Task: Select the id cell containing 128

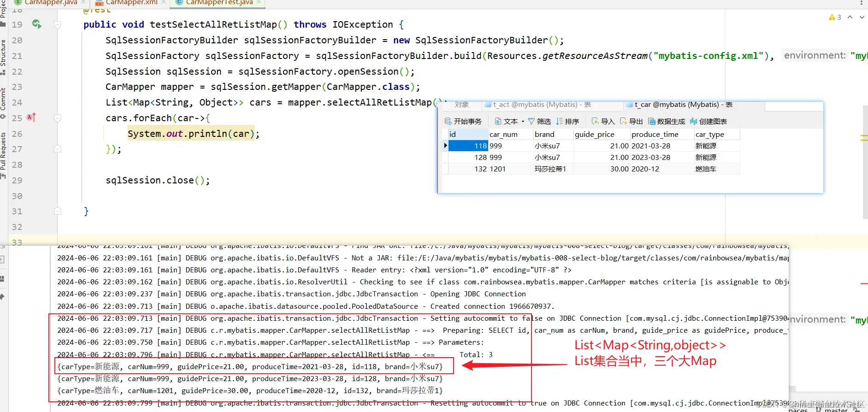Action: coord(468,157)
